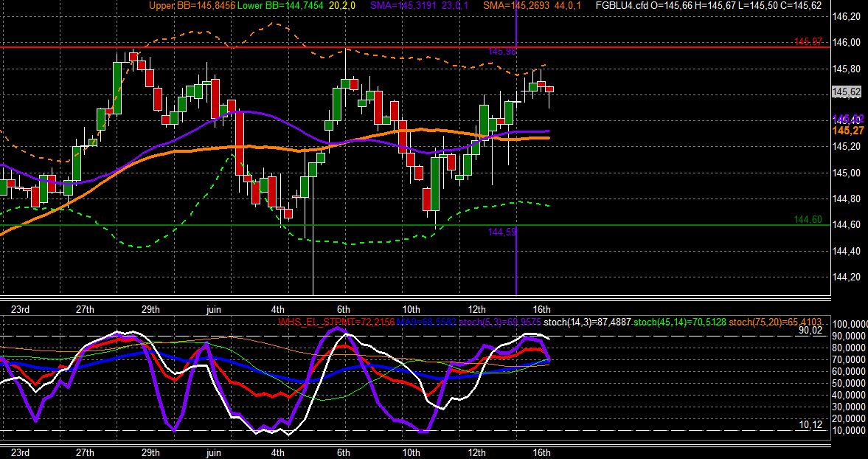Click the 23,0,1 SMA period text
This screenshot has width=868, height=459.
[x=454, y=6]
